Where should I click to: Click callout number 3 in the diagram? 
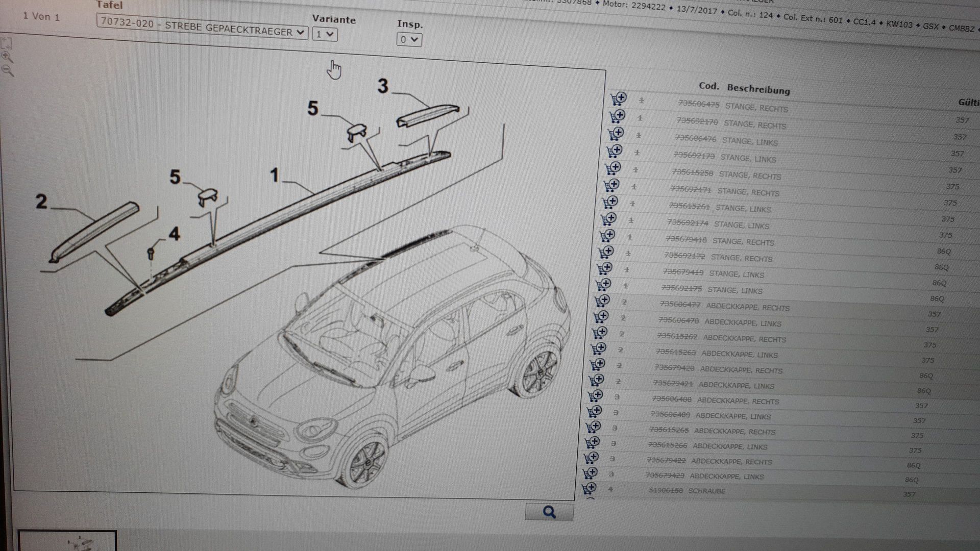point(382,86)
